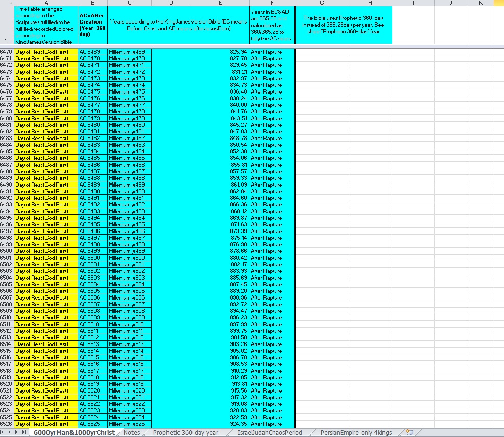
Task: Click 'TimeTable arranged according to the Scriptures' header
Action: 46,25
